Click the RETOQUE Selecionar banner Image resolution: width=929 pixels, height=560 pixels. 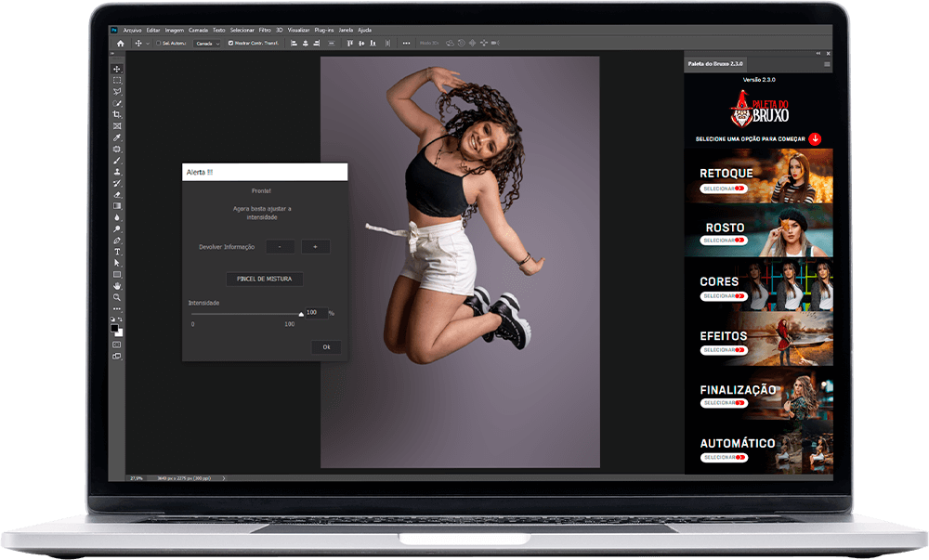725,189
